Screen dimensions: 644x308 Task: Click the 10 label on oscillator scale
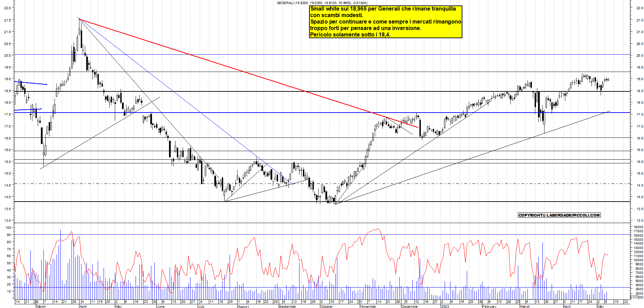point(9,291)
